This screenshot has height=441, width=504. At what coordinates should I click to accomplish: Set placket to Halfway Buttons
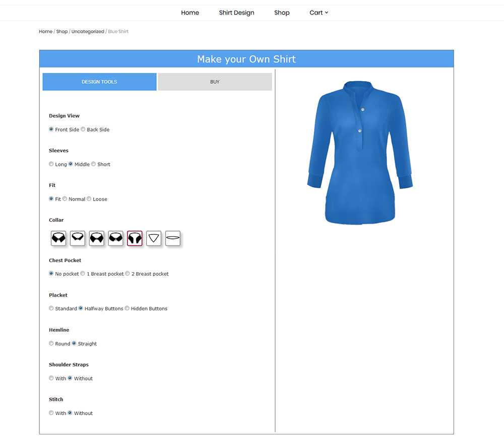pos(81,308)
